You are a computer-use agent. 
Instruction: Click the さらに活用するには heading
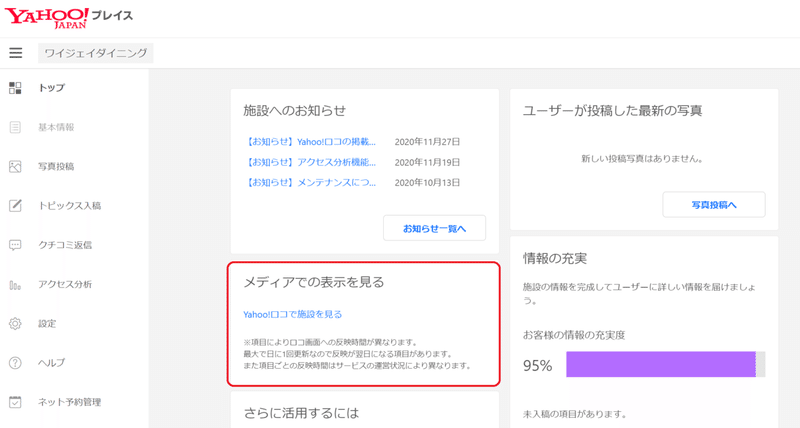click(302, 413)
